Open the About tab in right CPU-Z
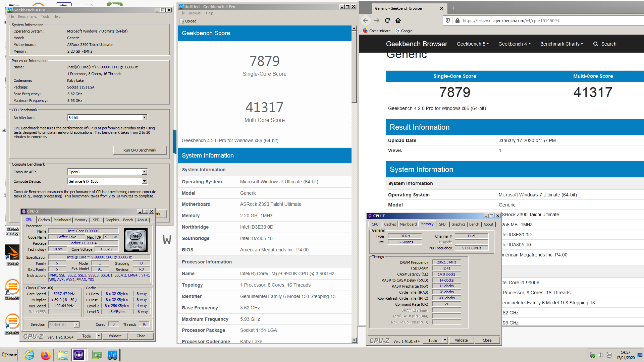Image resolution: width=644 pixels, height=362 pixels. pos(488,224)
